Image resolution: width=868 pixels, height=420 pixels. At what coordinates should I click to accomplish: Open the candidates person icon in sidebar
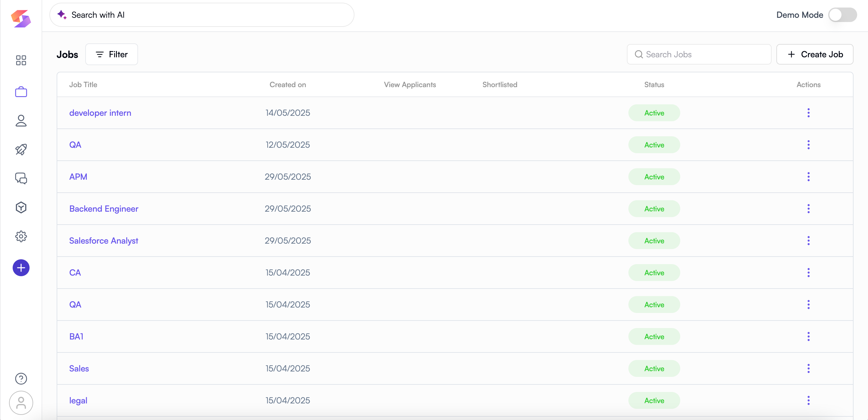coord(21,121)
